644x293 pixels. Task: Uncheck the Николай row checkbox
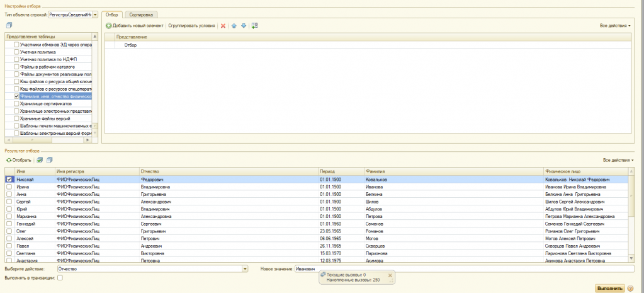coord(9,180)
